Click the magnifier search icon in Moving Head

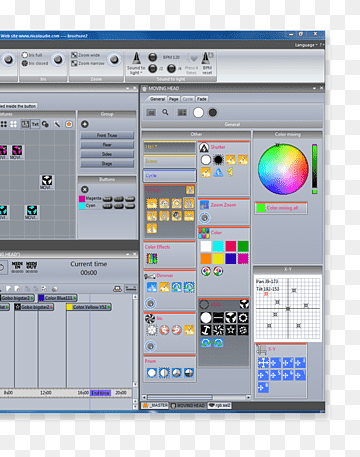(165, 112)
